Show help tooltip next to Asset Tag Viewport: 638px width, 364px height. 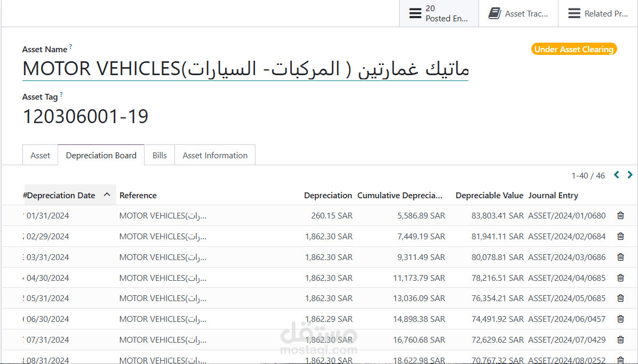tap(61, 94)
